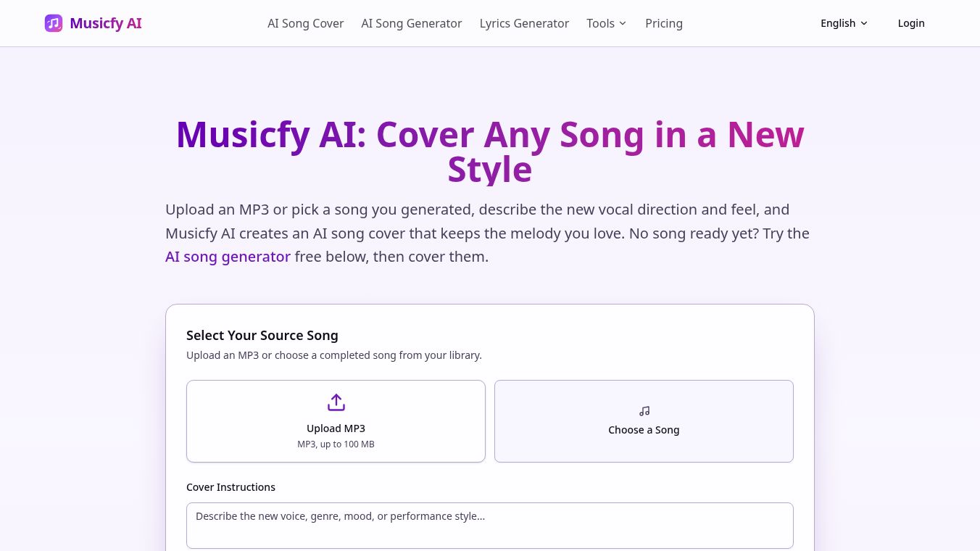The width and height of the screenshot is (980, 551).
Task: Expand the Tools dropdown menu
Action: [x=607, y=23]
